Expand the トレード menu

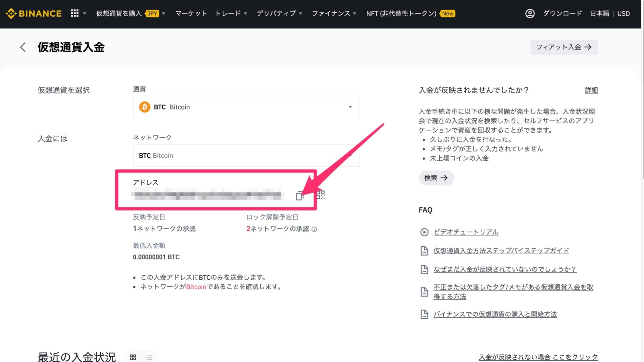[x=231, y=14]
